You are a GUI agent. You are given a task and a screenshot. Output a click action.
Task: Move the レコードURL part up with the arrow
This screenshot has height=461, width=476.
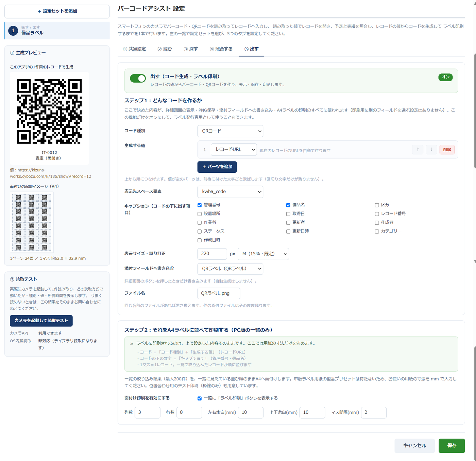pyautogui.click(x=418, y=150)
